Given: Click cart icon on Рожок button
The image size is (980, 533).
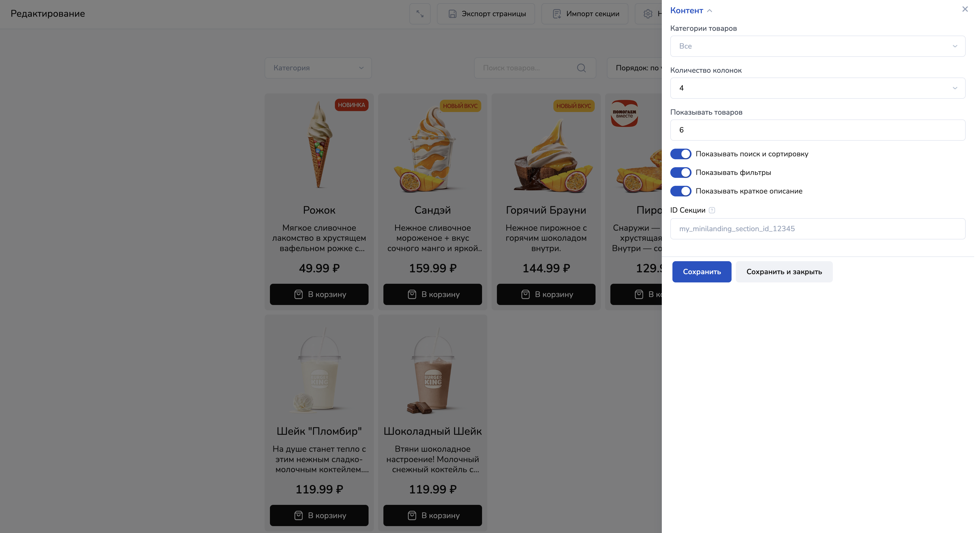Looking at the screenshot, I should pyautogui.click(x=298, y=294).
